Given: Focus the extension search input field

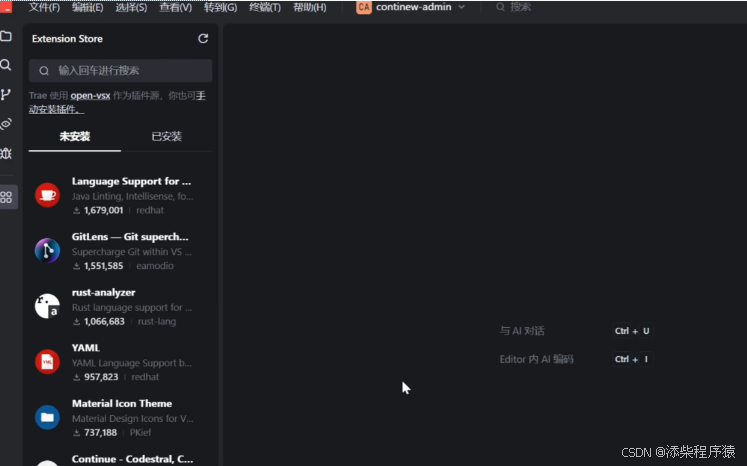Looking at the screenshot, I should pyautogui.click(x=121, y=71).
